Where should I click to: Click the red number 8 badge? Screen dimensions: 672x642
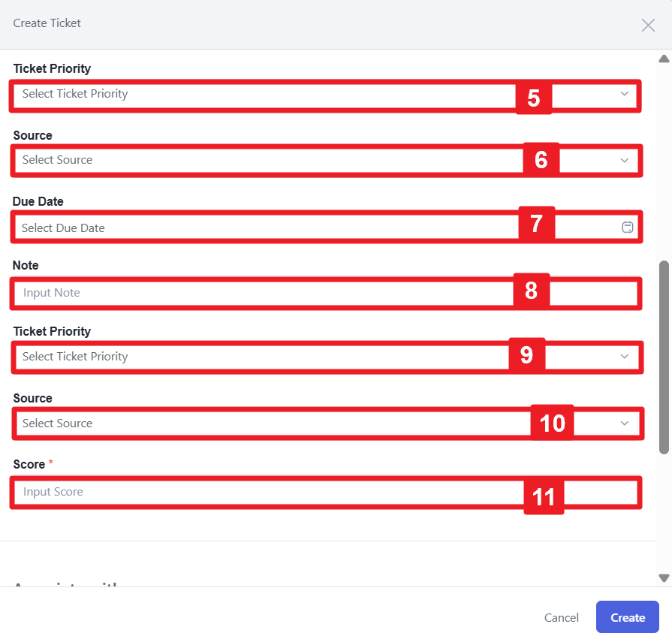(532, 291)
